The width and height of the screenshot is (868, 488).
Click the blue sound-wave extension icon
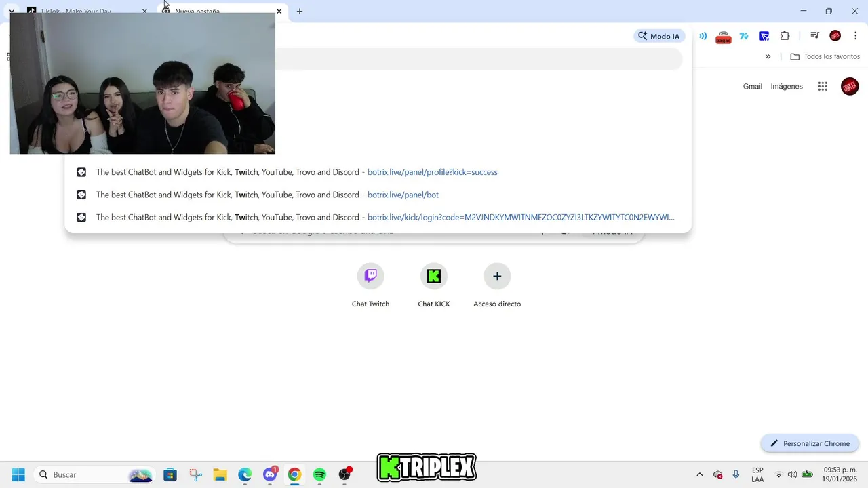pos(703,36)
